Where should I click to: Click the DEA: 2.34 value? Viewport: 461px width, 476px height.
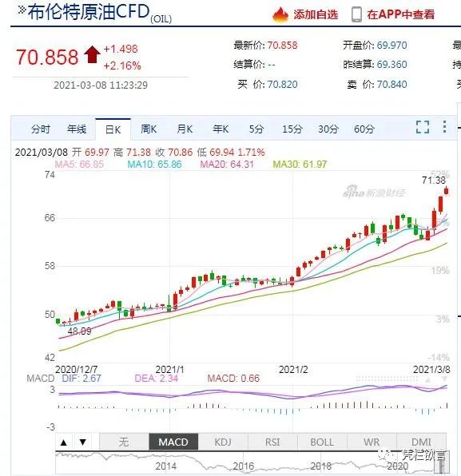click(156, 379)
